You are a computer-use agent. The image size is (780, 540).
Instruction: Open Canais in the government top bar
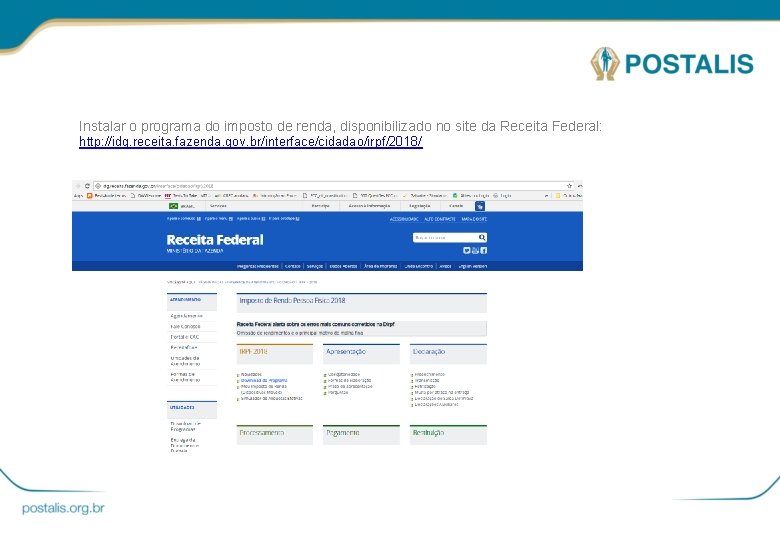tap(456, 206)
